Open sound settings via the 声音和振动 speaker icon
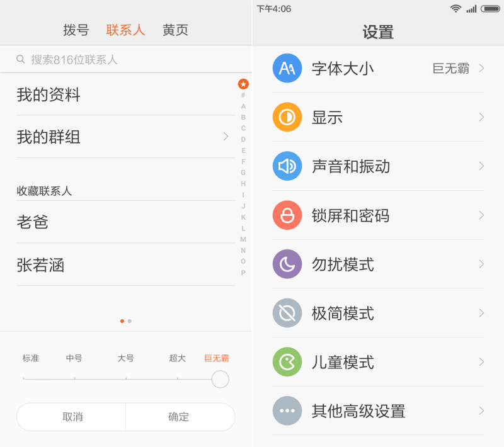Screen dimensions: 504x447 (287, 166)
